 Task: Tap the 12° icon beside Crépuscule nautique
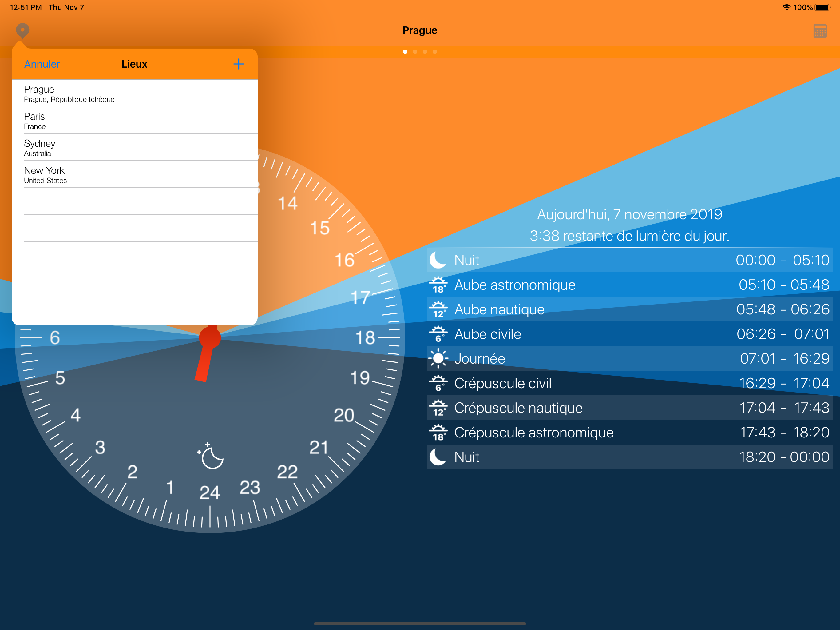(438, 408)
